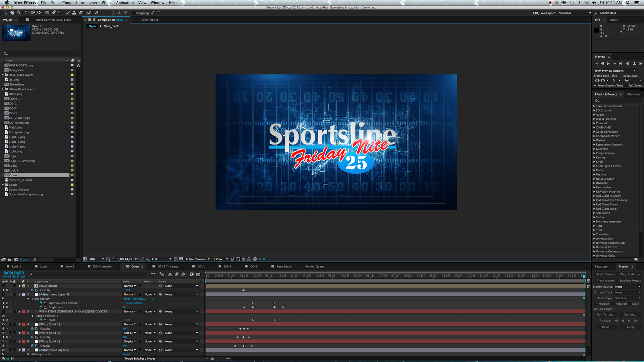Image resolution: width=644 pixels, height=362 pixels.
Task: Hide White Solid 1 layer 4
Action: 3,324
